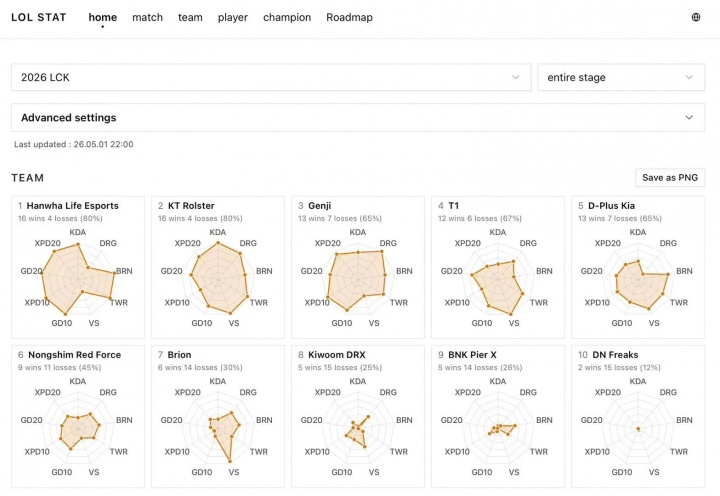Click "2 wins 15 losses (12%)" under DN Freaks
The image size is (720, 496).
coord(619,367)
